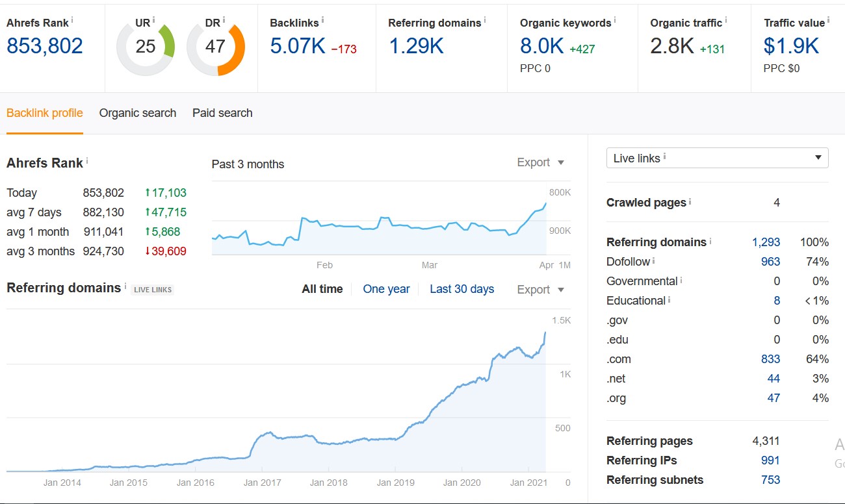
Task: Open the 753 Referring subnets link
Action: pyautogui.click(x=771, y=480)
